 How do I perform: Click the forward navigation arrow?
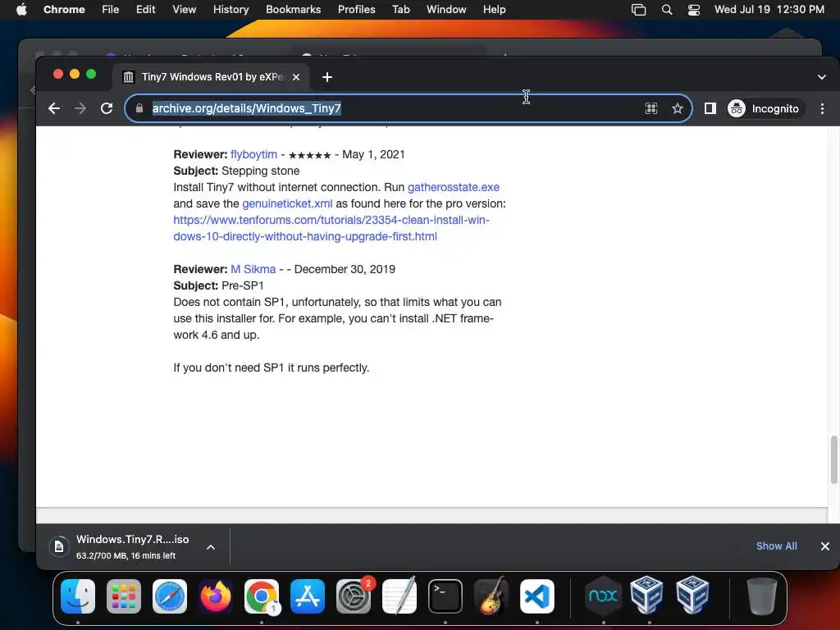click(80, 109)
